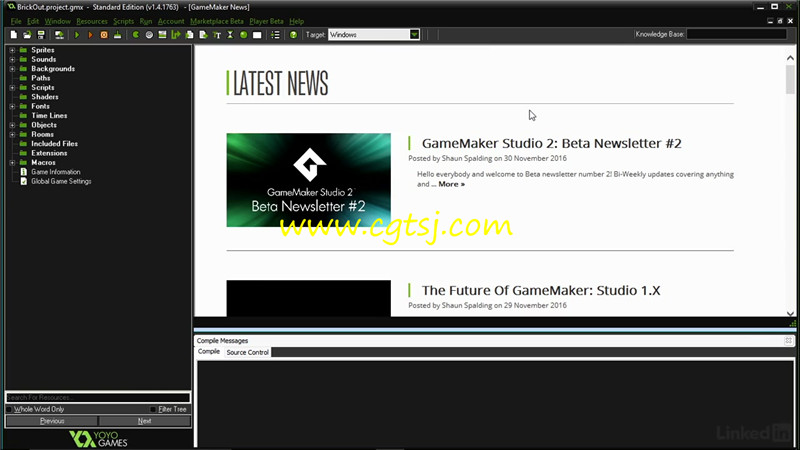
Task: Open the File menu
Action: coord(16,21)
